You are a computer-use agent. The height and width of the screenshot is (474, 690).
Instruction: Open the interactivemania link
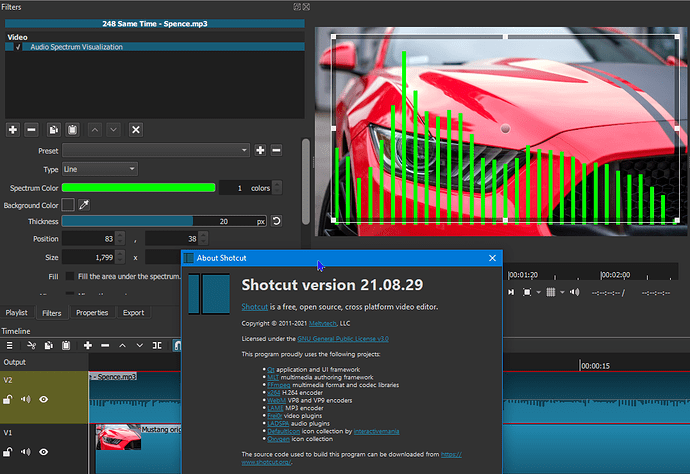(376, 431)
